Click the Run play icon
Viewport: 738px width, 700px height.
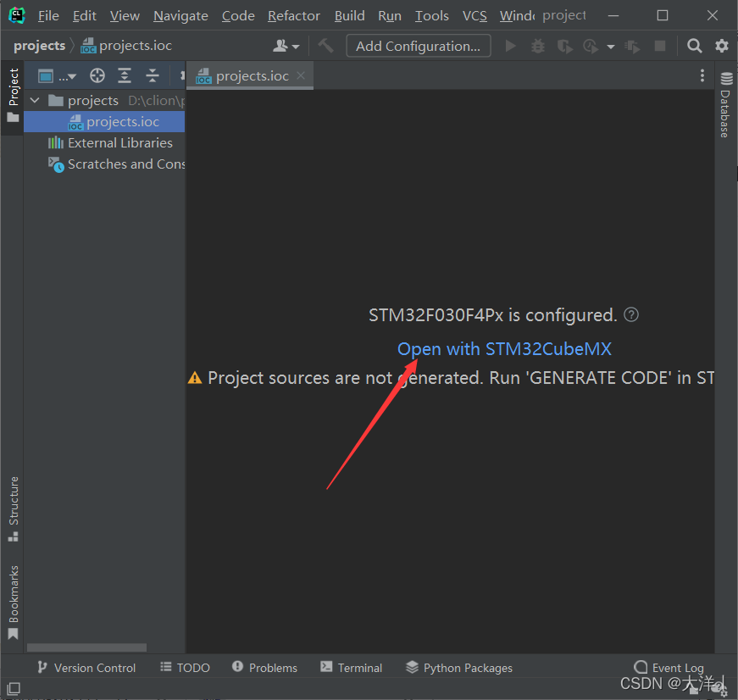[511, 46]
